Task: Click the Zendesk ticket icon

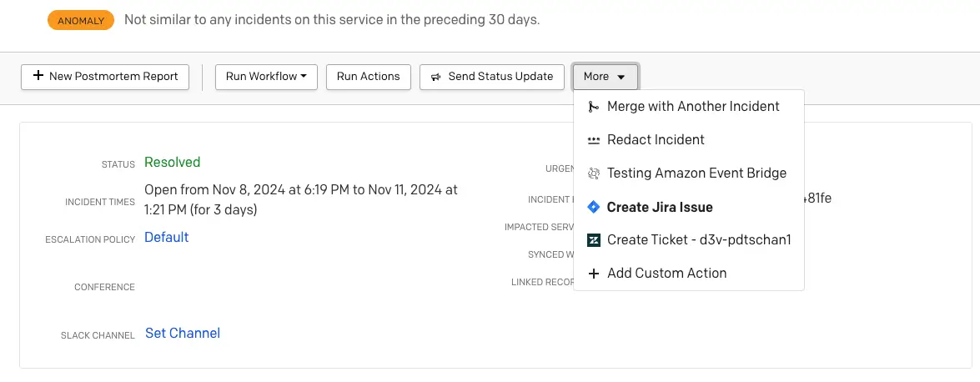Action: 593,240
